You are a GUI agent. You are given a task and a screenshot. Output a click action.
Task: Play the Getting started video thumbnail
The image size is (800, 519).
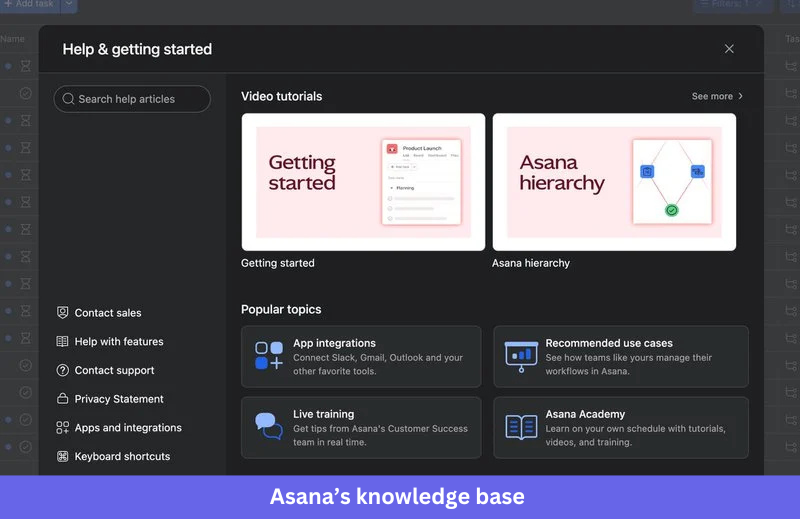tap(363, 182)
